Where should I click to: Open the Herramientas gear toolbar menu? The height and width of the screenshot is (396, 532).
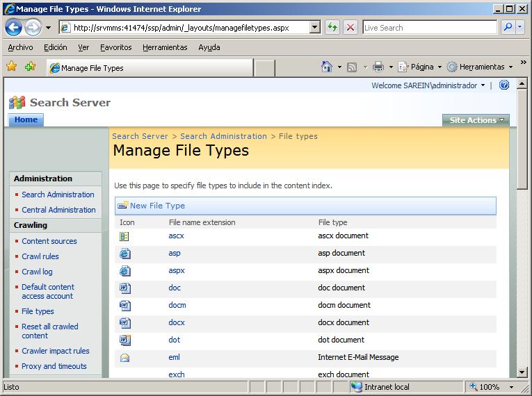(x=480, y=67)
